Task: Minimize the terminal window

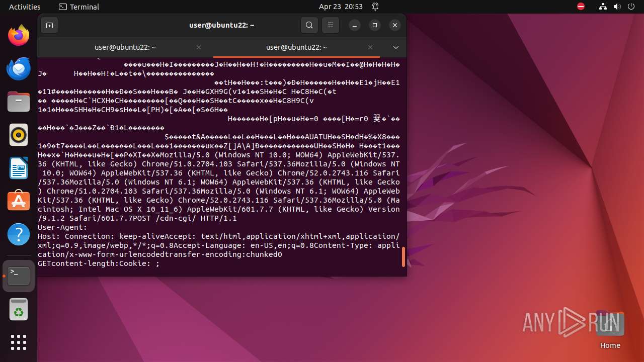Action: 355,25
